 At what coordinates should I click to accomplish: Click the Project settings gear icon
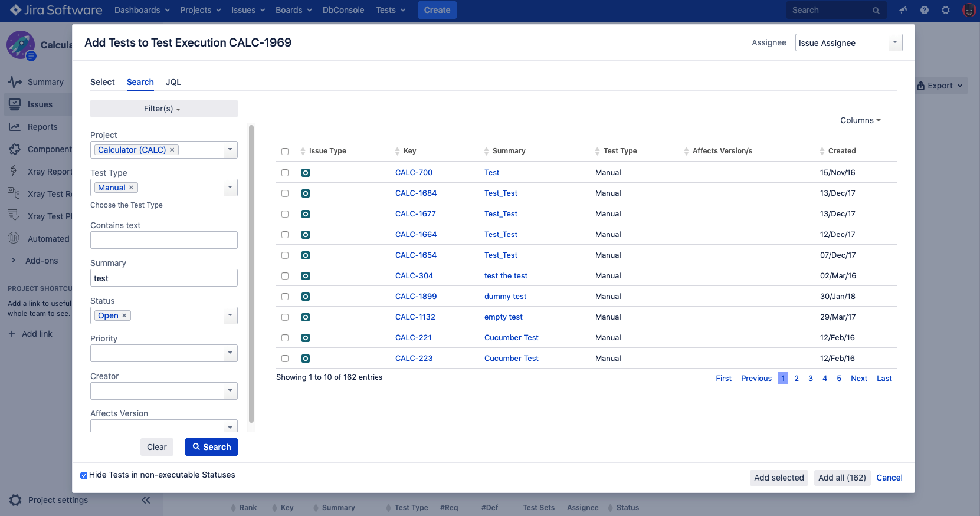[x=15, y=500]
